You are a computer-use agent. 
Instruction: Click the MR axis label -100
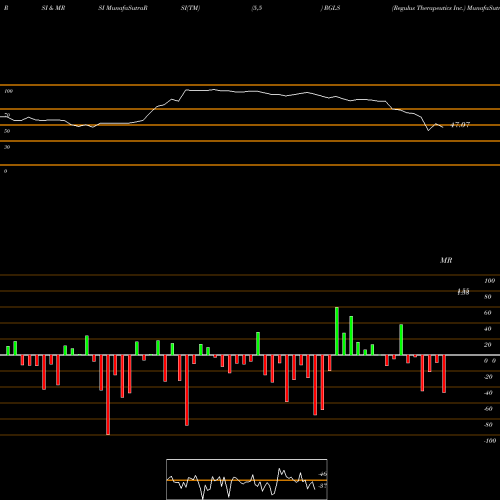[490, 441]
